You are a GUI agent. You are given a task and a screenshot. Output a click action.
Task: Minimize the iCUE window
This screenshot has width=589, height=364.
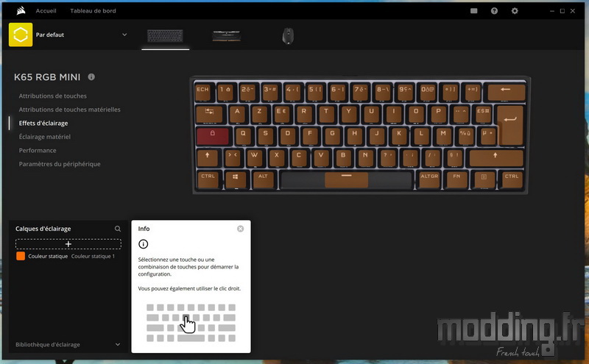[551, 11]
